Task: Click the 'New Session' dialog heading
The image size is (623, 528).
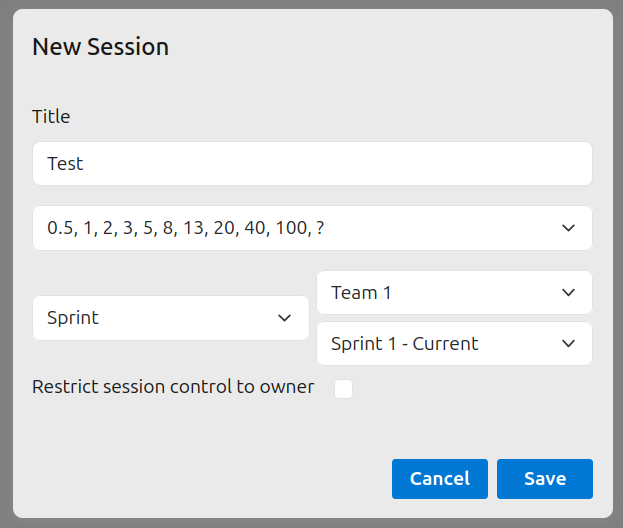Action: click(100, 46)
